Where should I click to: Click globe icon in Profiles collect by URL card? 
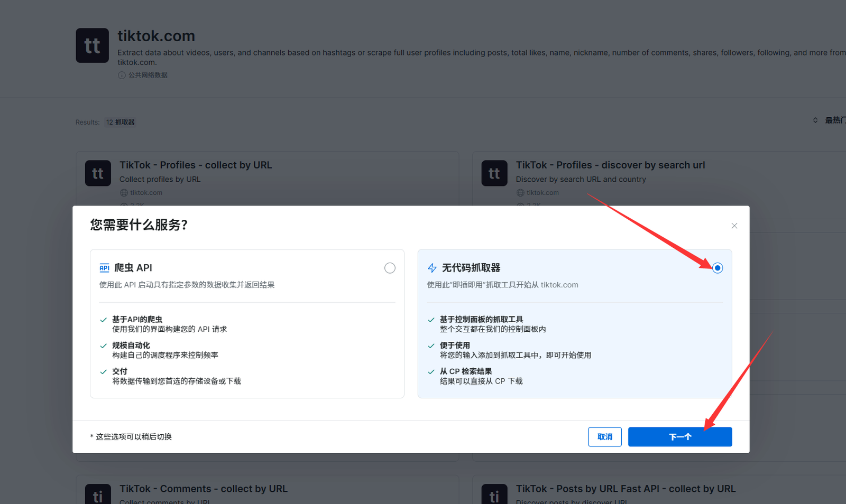pos(124,193)
